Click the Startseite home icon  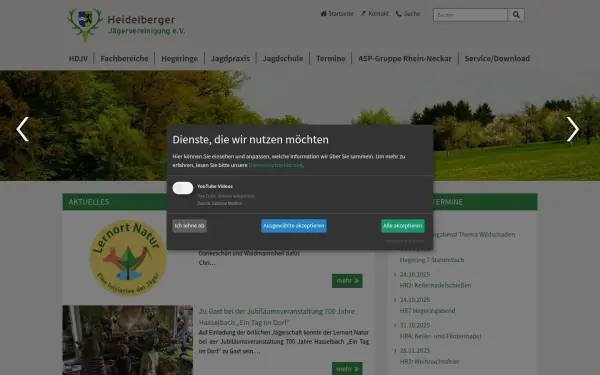tap(323, 14)
